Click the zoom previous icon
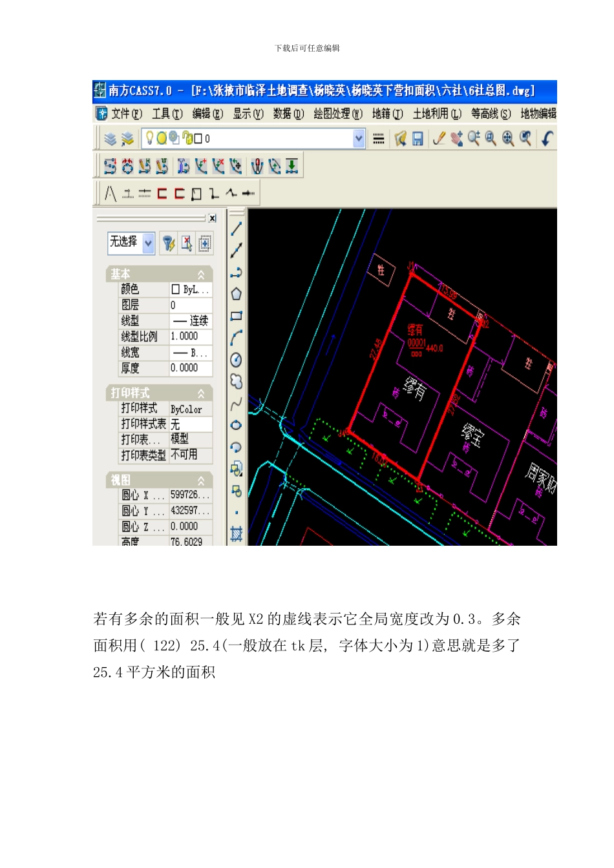This screenshot has width=614, height=868. pos(525,138)
